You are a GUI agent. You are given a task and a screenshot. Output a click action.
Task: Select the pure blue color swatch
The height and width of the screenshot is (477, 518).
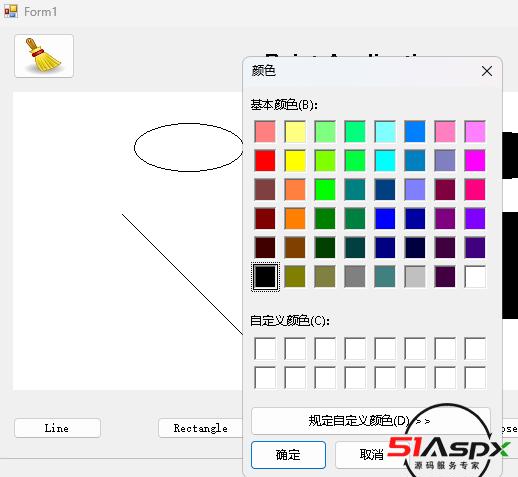click(385, 218)
